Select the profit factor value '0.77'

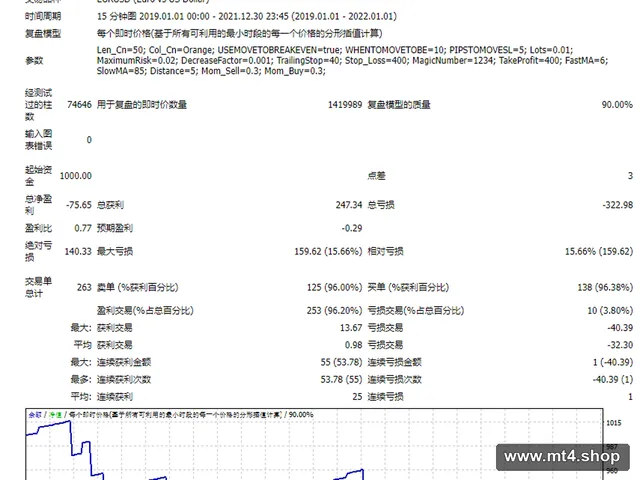click(x=83, y=228)
